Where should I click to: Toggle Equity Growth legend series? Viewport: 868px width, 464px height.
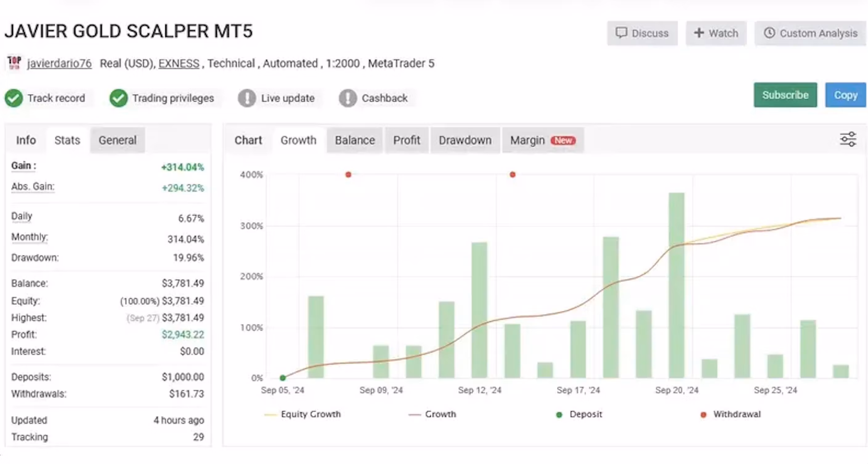click(x=302, y=414)
